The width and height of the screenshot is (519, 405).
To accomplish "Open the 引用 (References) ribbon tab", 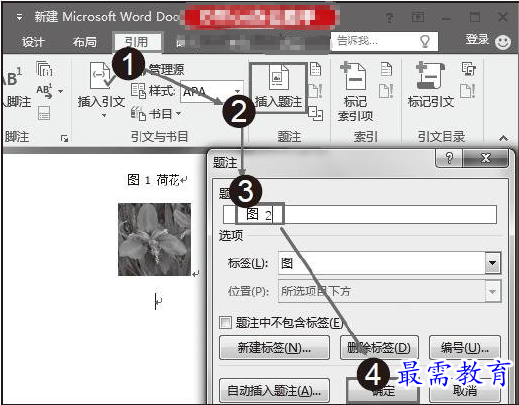I will [137, 42].
